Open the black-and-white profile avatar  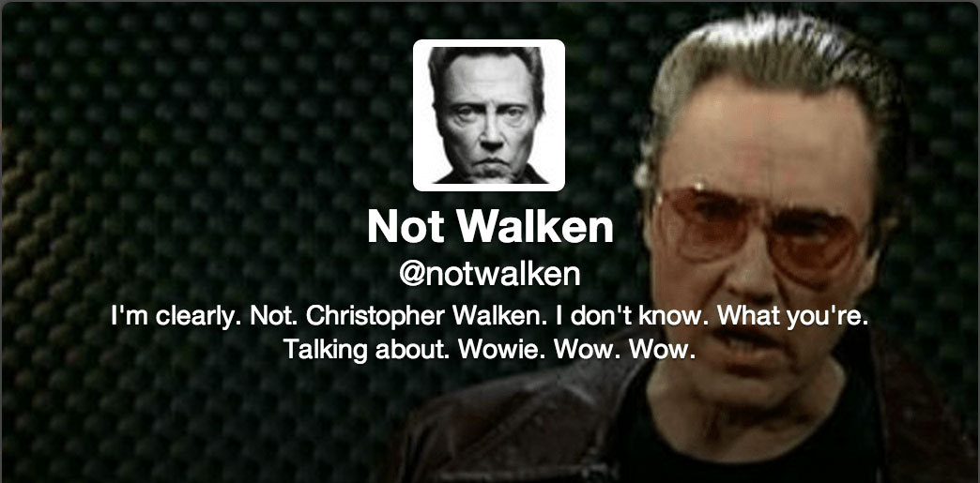click(489, 115)
